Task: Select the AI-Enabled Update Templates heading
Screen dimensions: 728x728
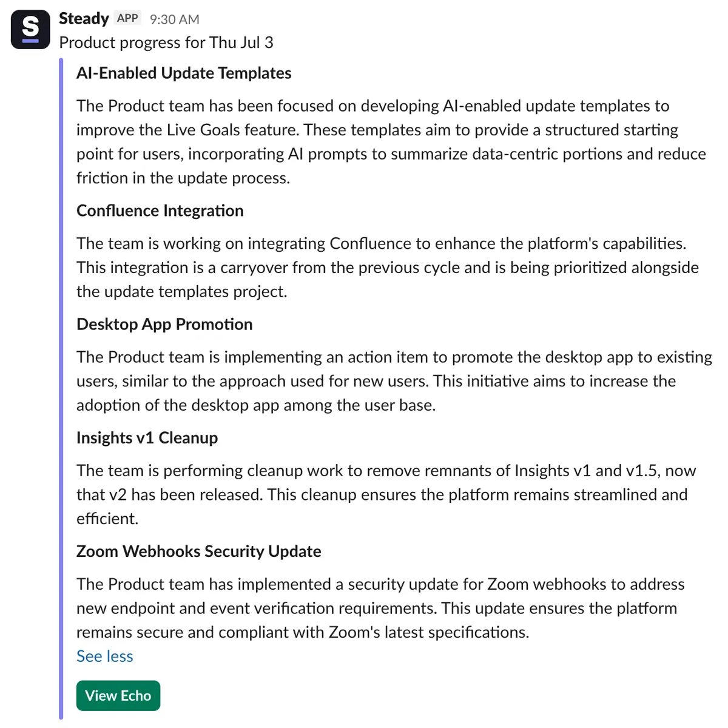Action: pos(183,73)
